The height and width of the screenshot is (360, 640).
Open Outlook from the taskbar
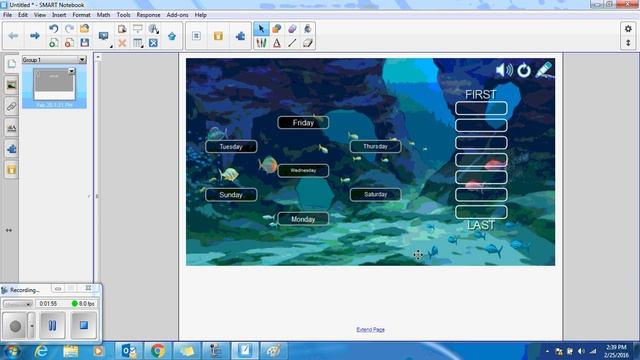point(129,351)
